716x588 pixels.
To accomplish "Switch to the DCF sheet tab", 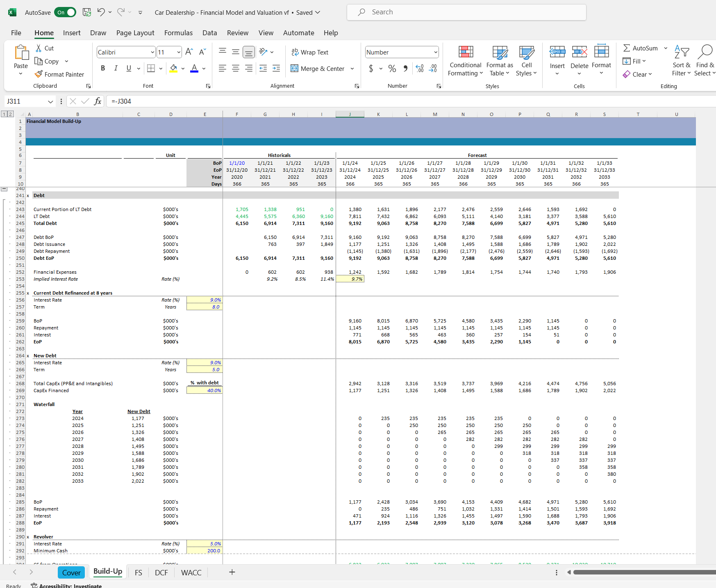I will pos(161,572).
